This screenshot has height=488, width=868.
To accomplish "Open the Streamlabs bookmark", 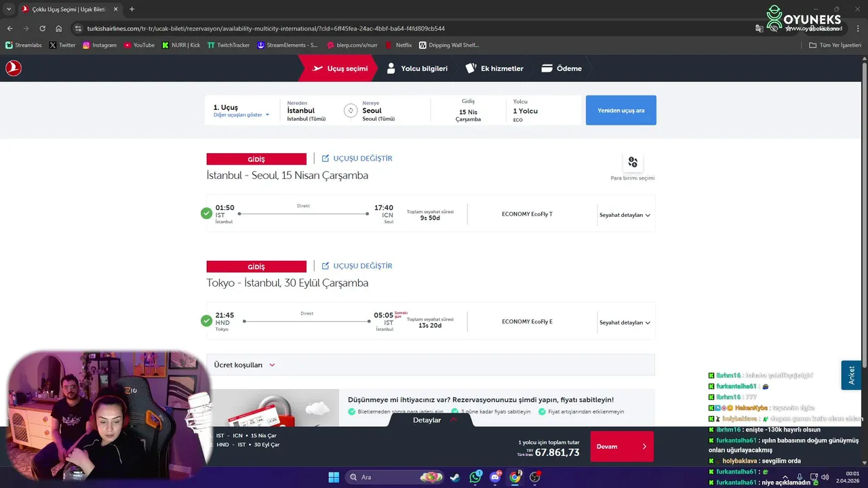I will (23, 45).
